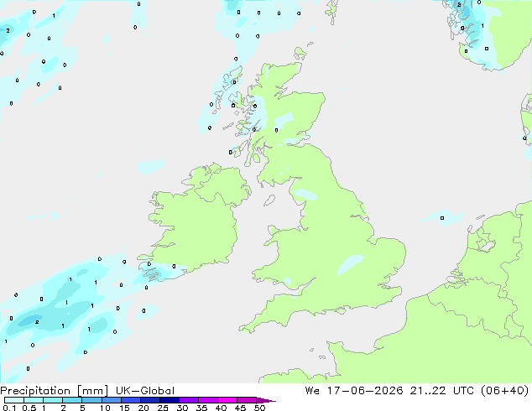Click the "0.5" legend scale number
The image size is (532, 411).
[29, 408]
